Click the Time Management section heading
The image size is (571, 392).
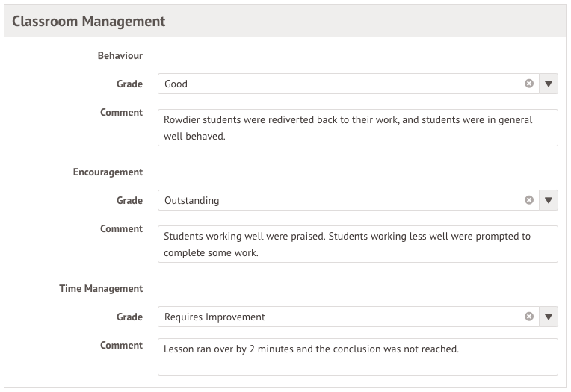pos(101,289)
